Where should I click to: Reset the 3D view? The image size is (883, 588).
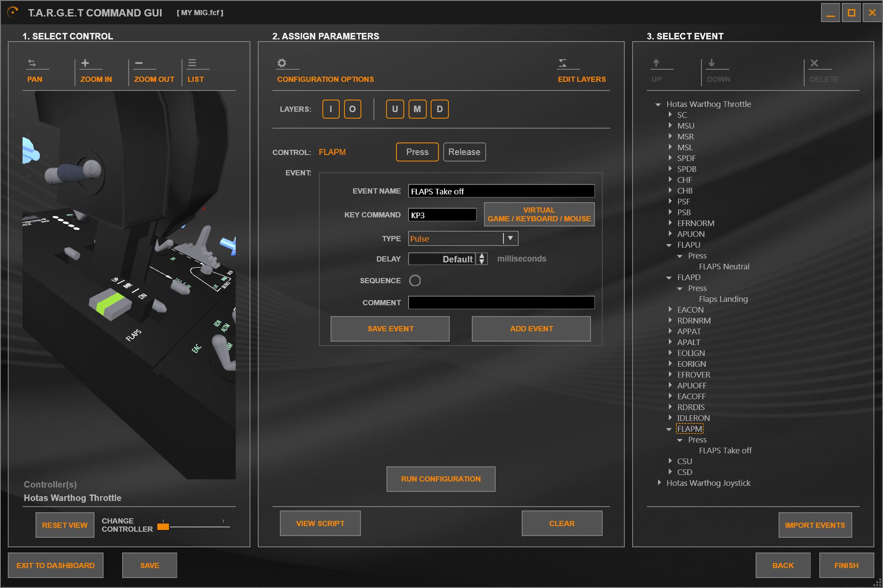pyautogui.click(x=65, y=525)
